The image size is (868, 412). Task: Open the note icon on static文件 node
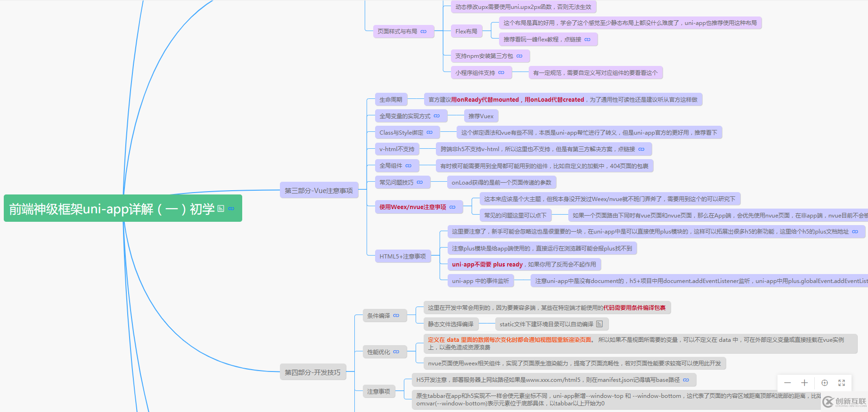(599, 324)
